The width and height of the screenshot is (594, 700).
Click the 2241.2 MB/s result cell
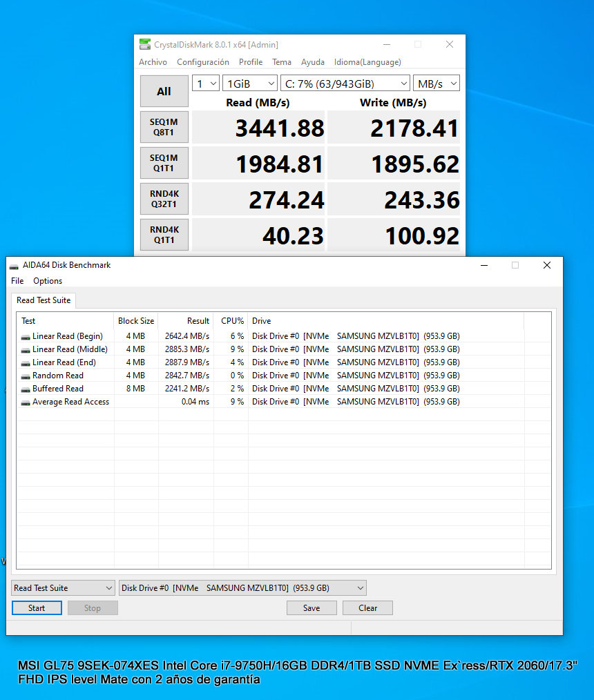[x=186, y=389]
